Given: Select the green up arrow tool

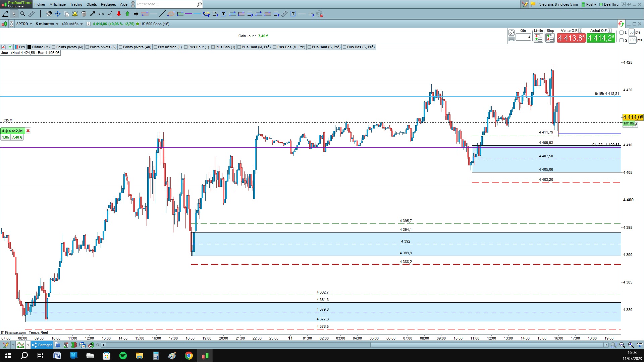Looking at the screenshot, I should click(x=127, y=14).
